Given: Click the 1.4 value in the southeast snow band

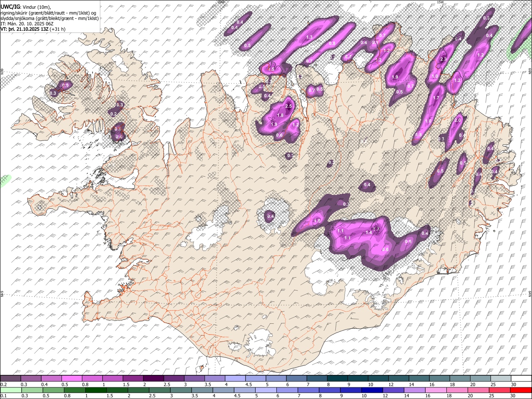Looking at the screenshot, I should coord(369,232).
